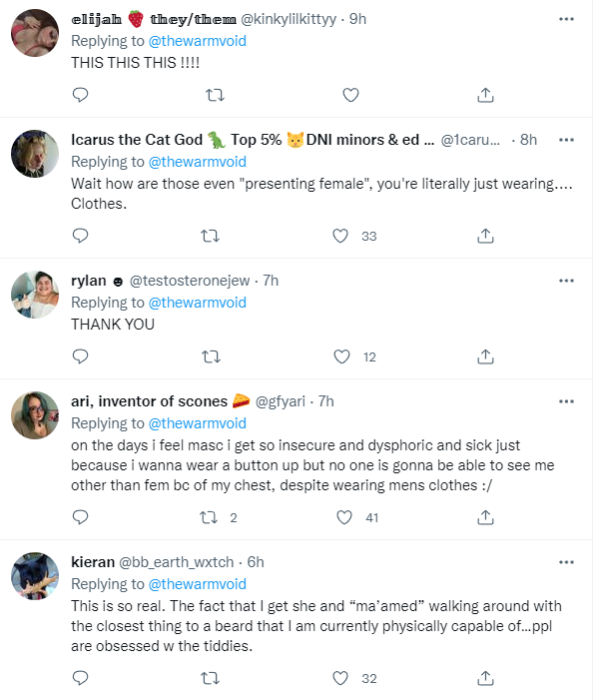The image size is (593, 700).
Task: Open @thewarmvoid link in kieran's reply
Action: click(198, 584)
